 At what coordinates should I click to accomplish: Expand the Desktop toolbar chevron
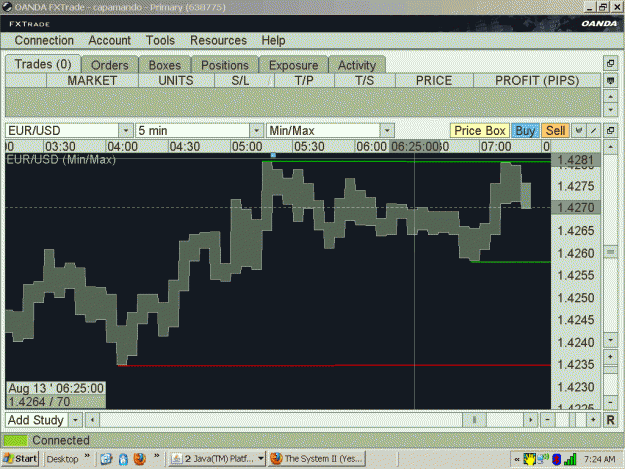87,455
